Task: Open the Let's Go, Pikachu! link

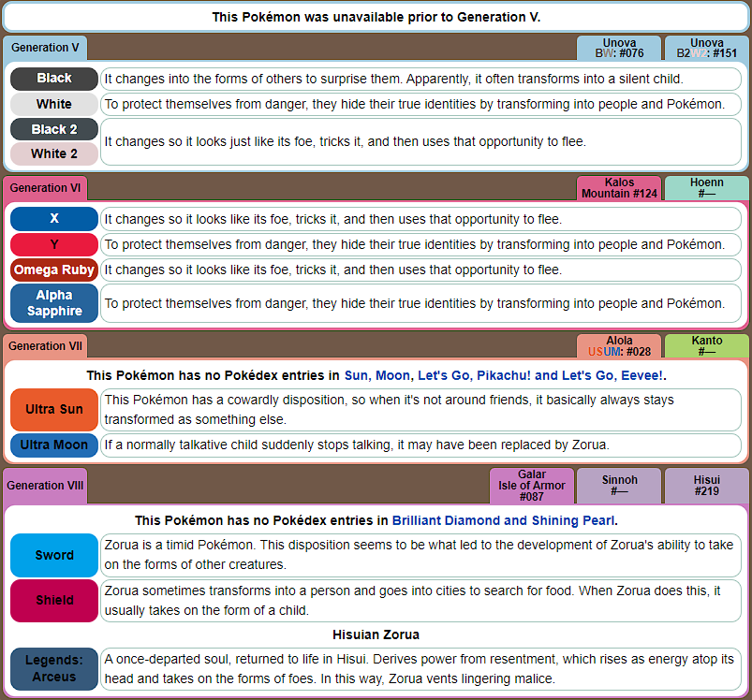Action: [474, 375]
